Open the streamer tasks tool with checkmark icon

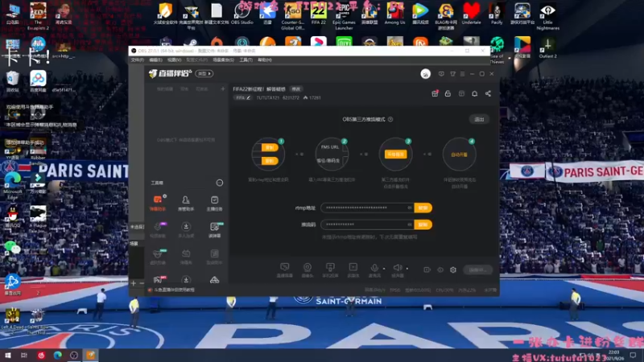click(x=214, y=203)
